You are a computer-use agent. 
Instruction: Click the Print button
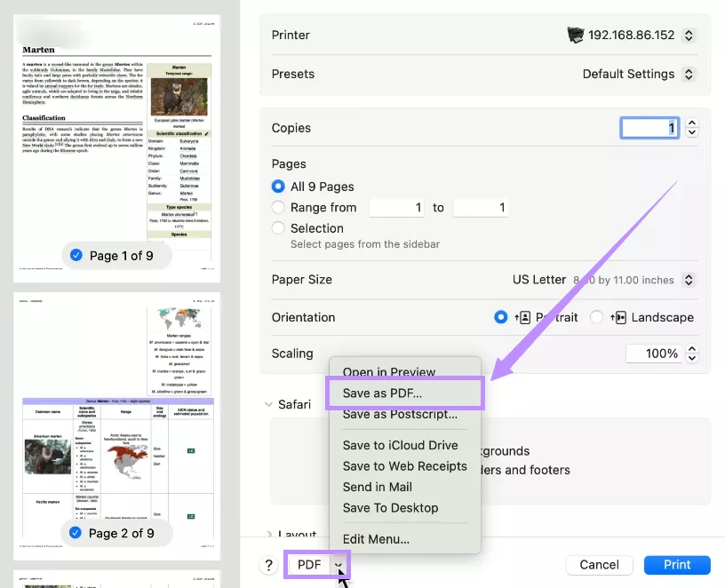[x=676, y=565]
